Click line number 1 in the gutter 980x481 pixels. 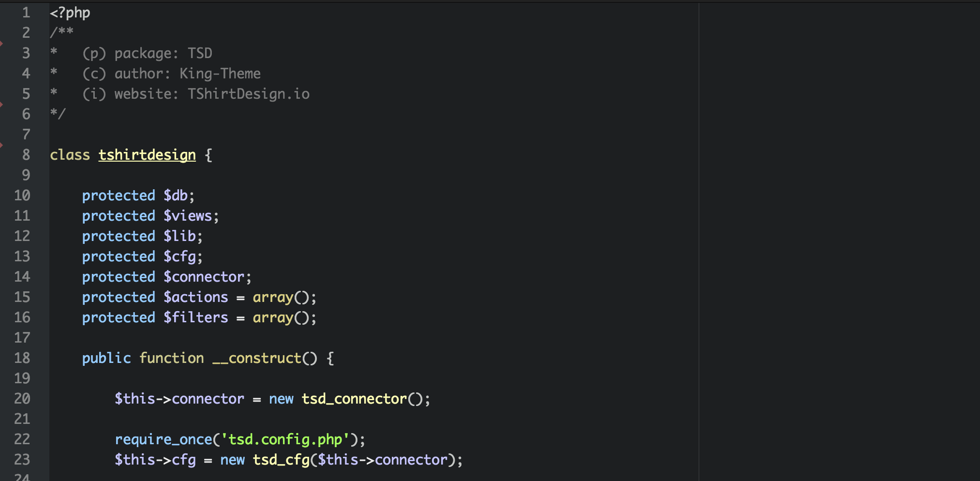coord(26,13)
